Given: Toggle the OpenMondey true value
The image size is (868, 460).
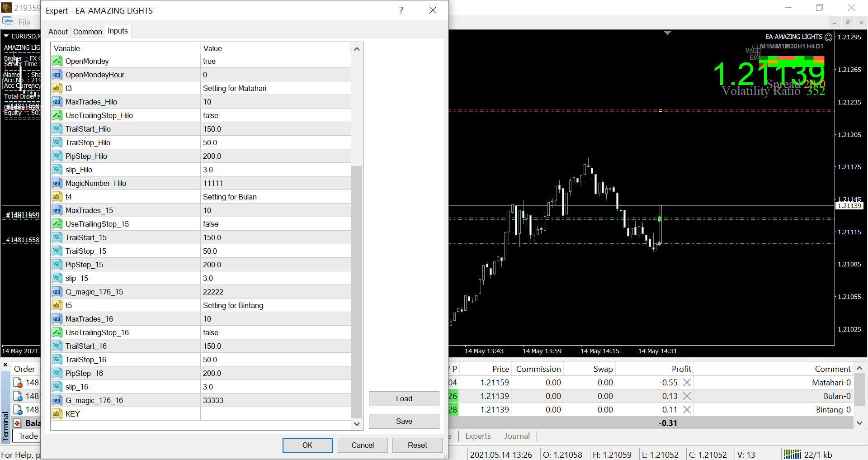Looking at the screenshot, I should (x=275, y=61).
